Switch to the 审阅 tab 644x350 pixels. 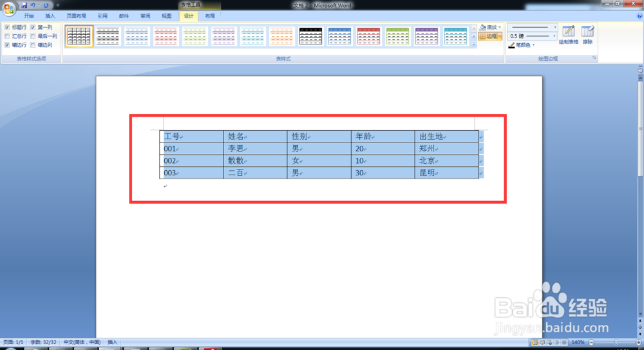click(145, 16)
